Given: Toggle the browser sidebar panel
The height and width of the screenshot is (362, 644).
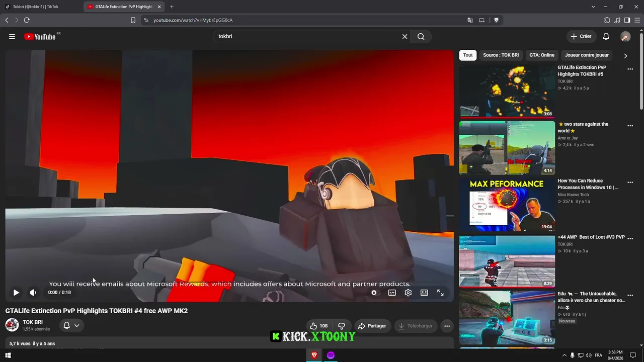Looking at the screenshot, I should (627, 20).
